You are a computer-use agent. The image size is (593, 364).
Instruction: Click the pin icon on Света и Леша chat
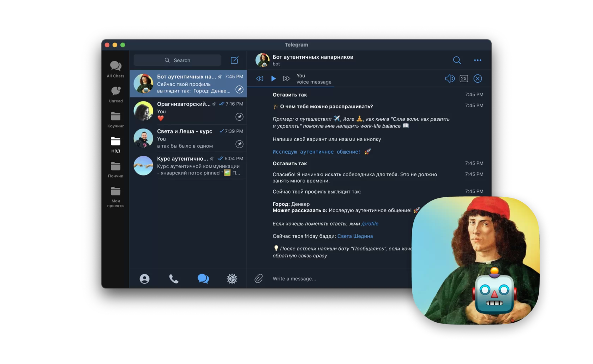(x=239, y=144)
